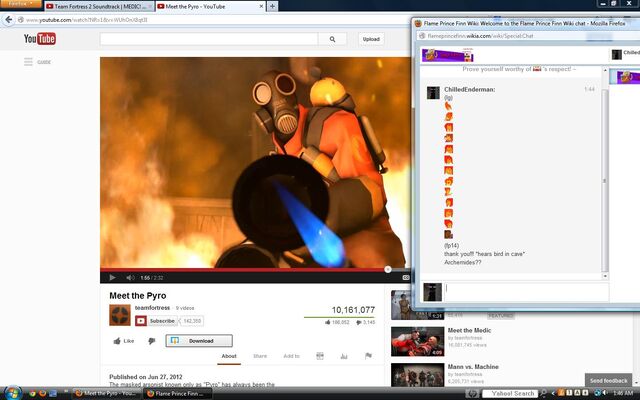Click the chat timestamp 1:44

(589, 89)
